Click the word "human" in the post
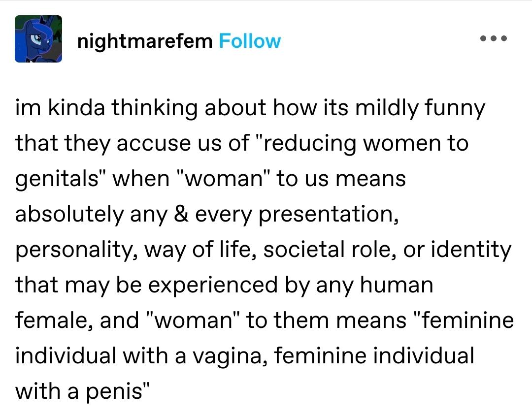The image size is (532, 416). (x=397, y=285)
